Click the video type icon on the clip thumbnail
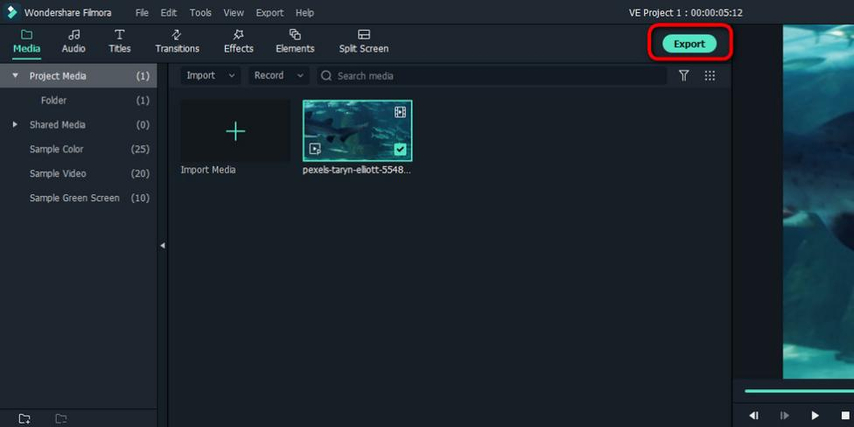This screenshot has width=854, height=427. pyautogui.click(x=315, y=149)
